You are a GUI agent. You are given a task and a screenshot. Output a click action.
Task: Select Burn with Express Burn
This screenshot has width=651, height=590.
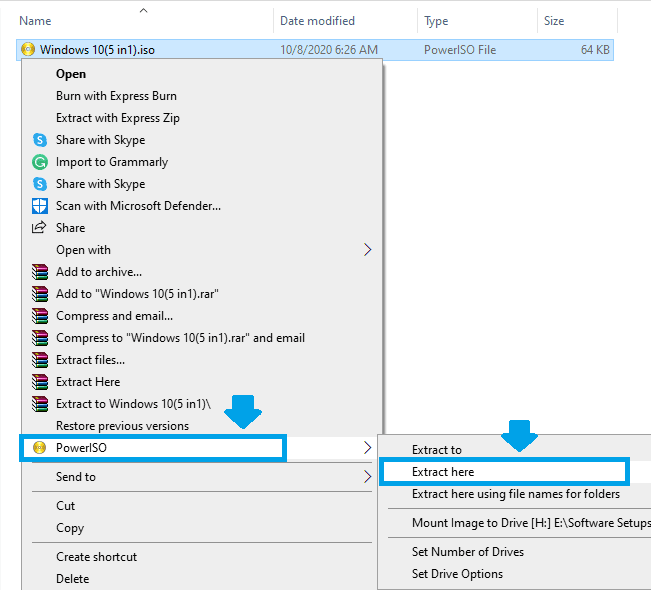click(116, 96)
